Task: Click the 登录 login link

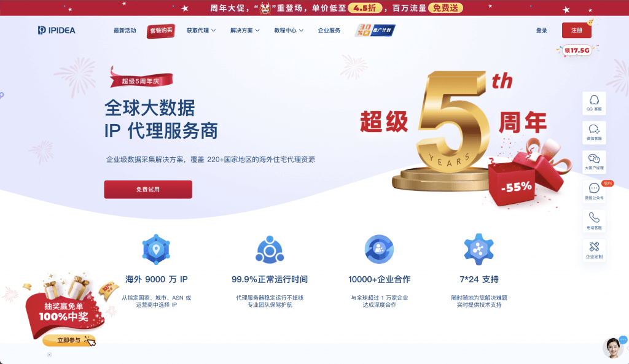Action: coord(542,31)
